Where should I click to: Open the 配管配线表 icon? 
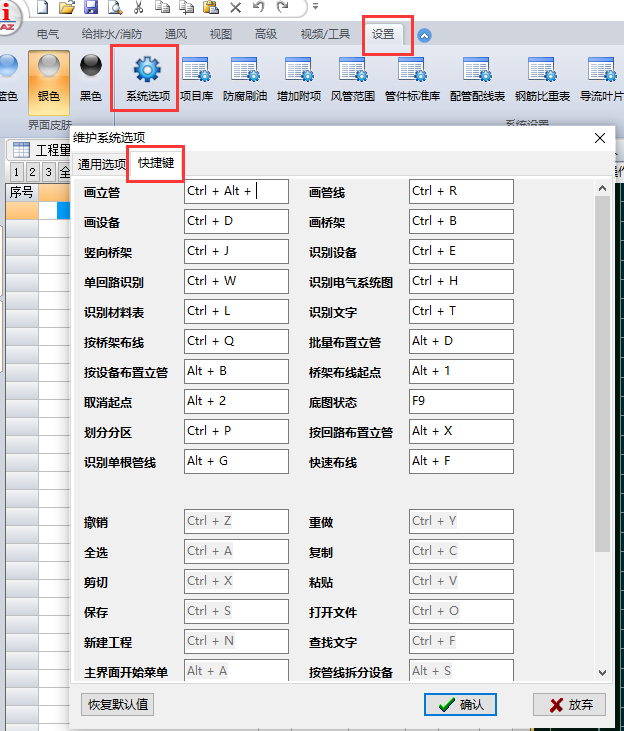point(477,72)
